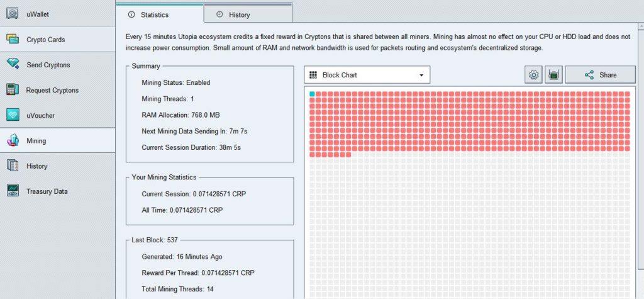Click the Block Chart grid icon
The width and height of the screenshot is (644, 299).
click(313, 75)
